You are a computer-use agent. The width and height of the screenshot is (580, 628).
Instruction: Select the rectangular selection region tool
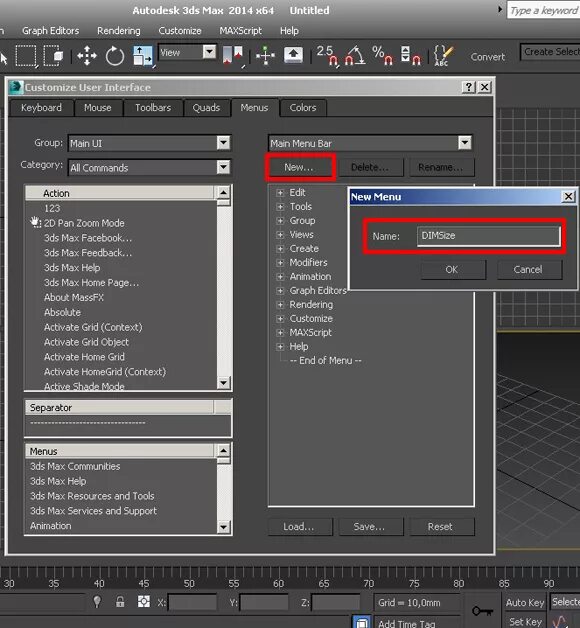pos(26,55)
